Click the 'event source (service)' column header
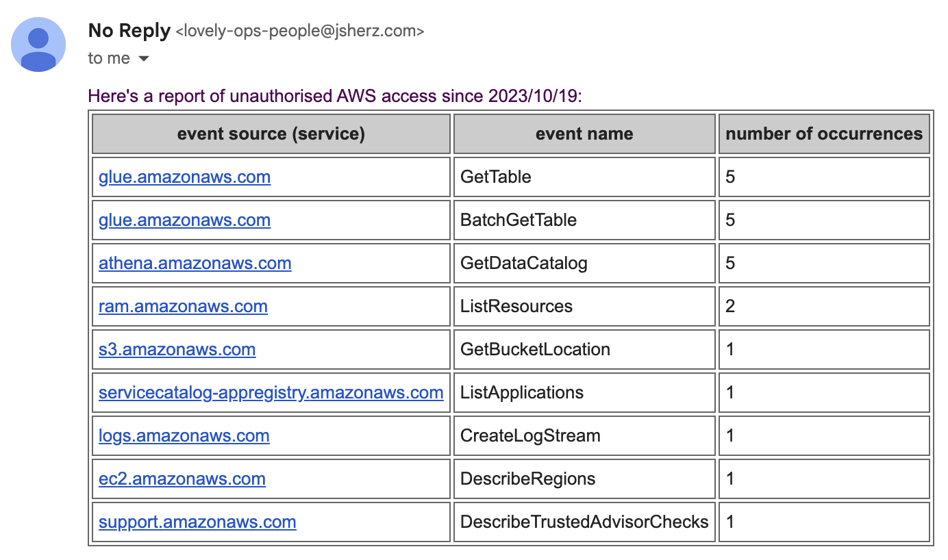Image resolution: width=948 pixels, height=560 pixels. click(x=271, y=134)
